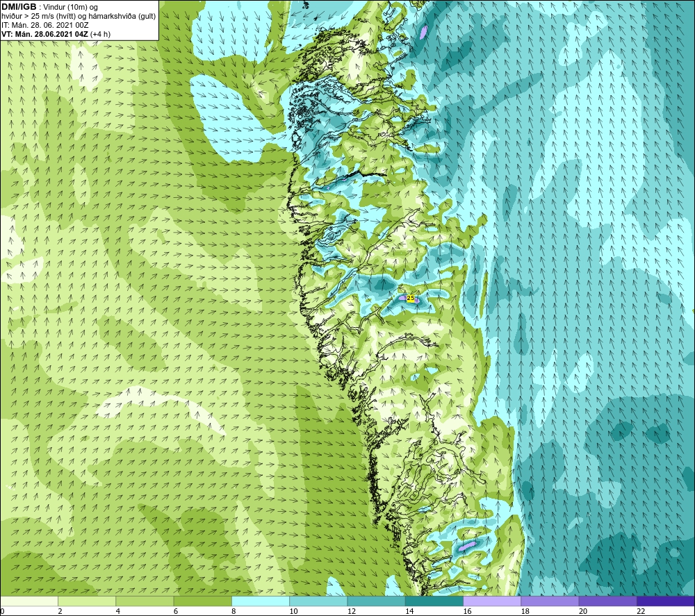This screenshot has height=616, width=695.
Task: Click the 4-6 m/s green legend swatch
Action: (145, 601)
